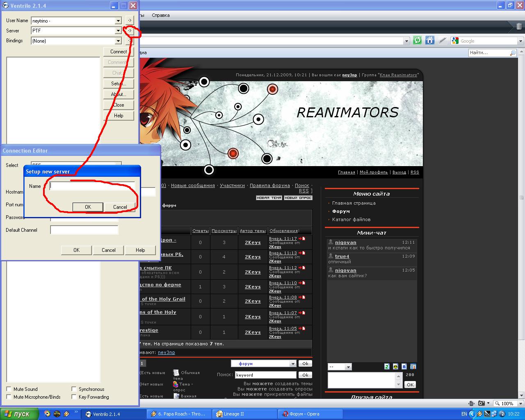Open Участники forum link
Image resolution: width=525 pixels, height=420 pixels.
click(232, 185)
